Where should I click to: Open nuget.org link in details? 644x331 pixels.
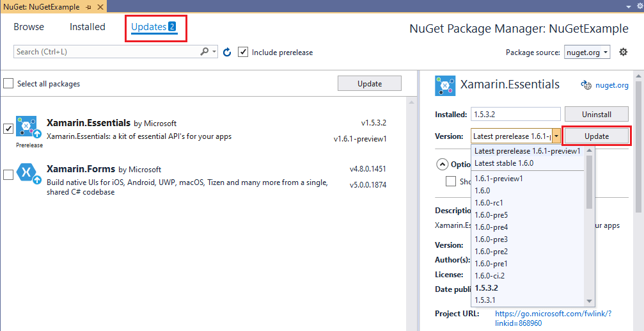pyautogui.click(x=612, y=85)
